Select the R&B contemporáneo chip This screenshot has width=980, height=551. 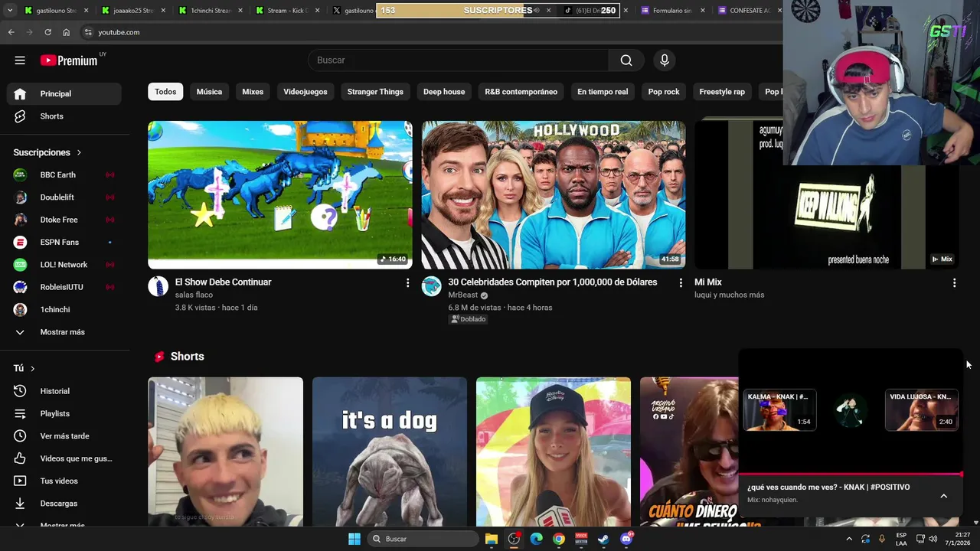point(521,92)
